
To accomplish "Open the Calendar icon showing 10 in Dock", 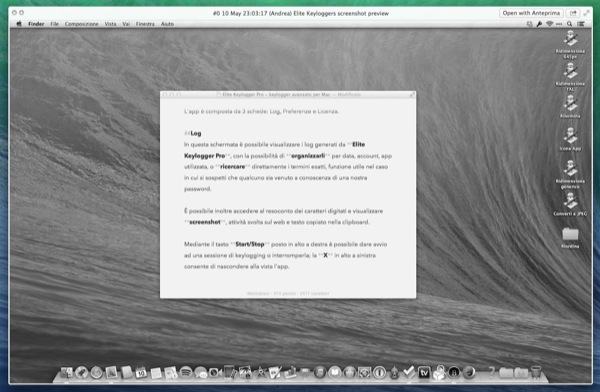I will [141, 372].
